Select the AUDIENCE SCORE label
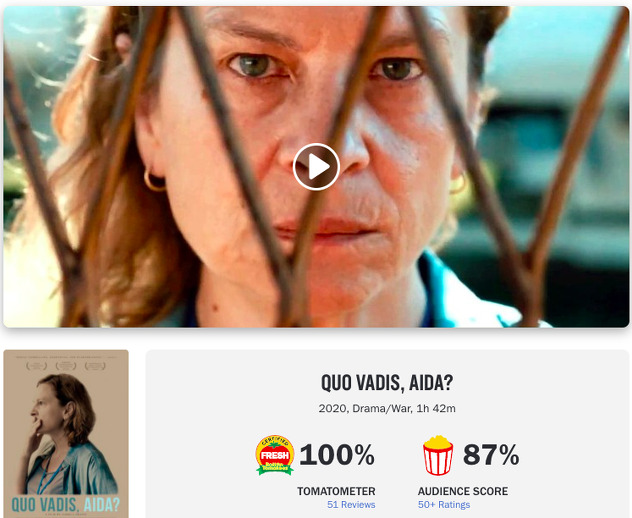 (463, 491)
